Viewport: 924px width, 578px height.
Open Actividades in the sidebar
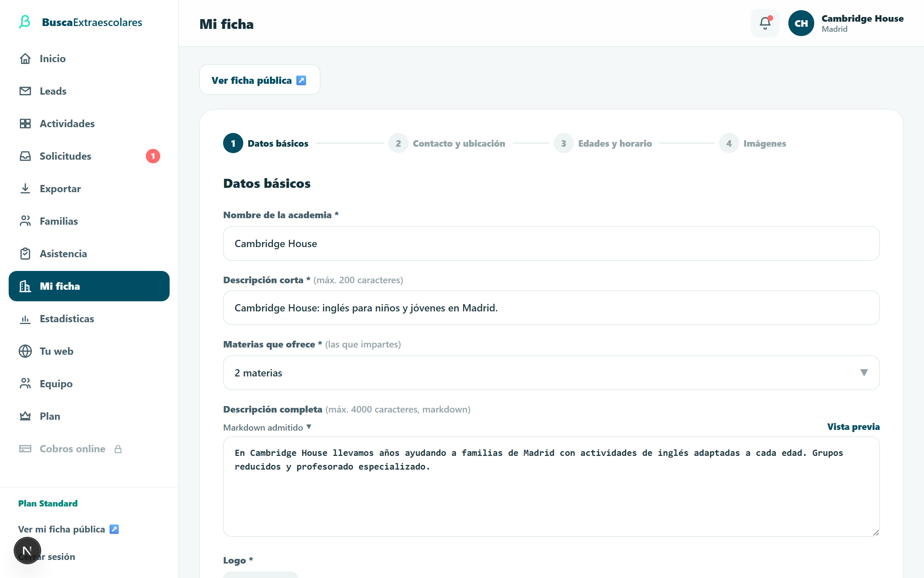click(89, 124)
